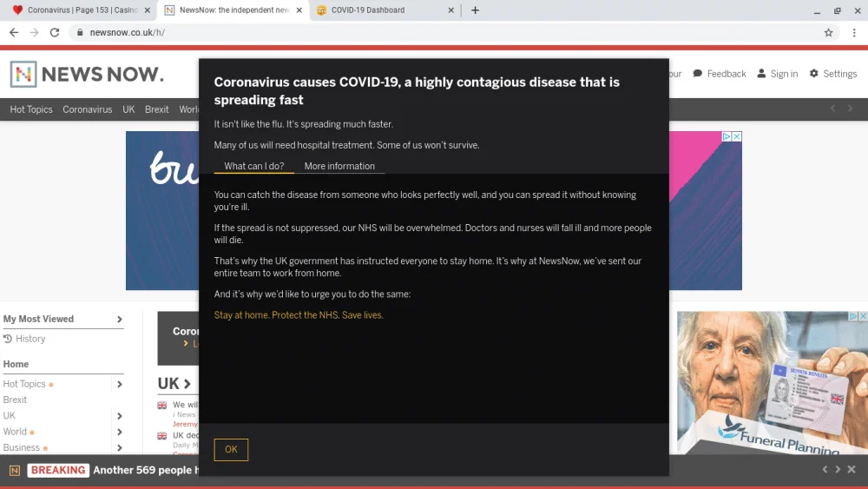Screen dimensions: 868x489
Task: Click Home heading in sidebar
Action: coord(16,365)
